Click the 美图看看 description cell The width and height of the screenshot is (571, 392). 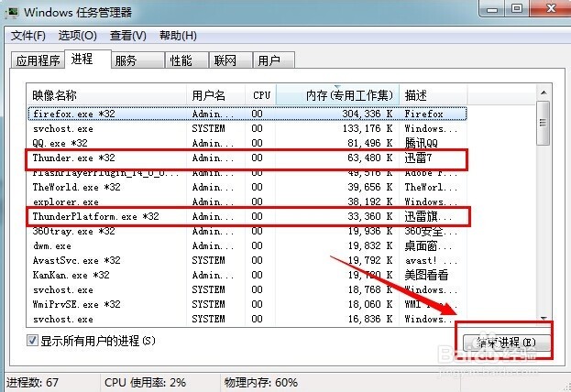tap(426, 275)
